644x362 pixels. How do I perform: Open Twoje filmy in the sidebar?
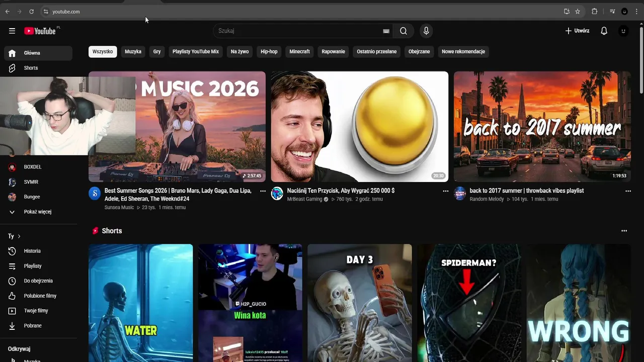[38, 311]
